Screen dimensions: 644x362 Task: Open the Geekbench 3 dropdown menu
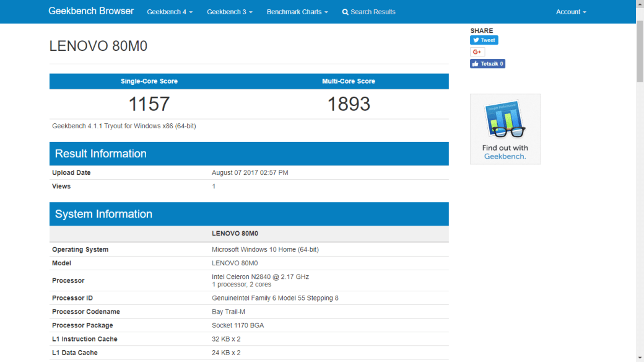click(229, 12)
